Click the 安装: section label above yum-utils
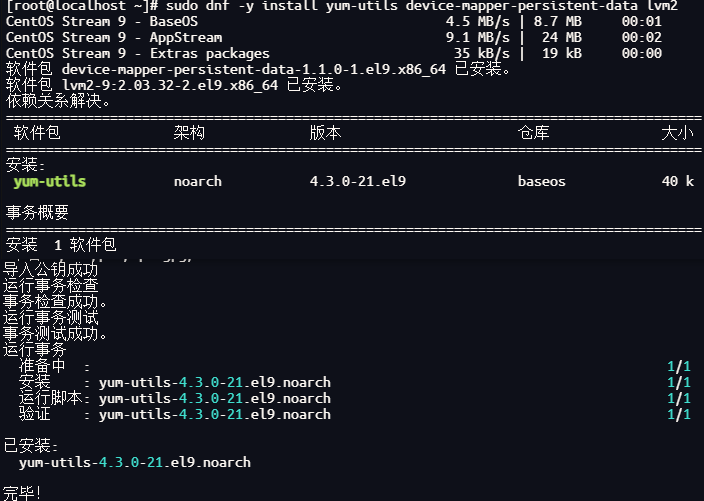Viewport: 704px width, 501px height. click(26, 165)
